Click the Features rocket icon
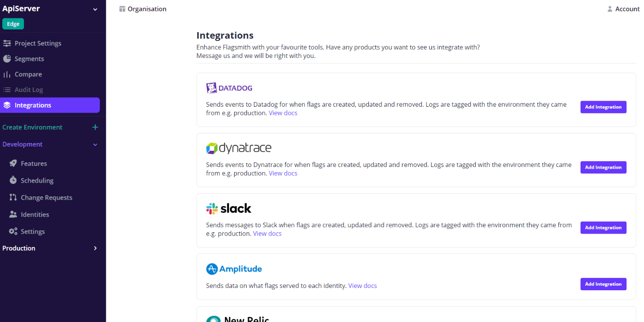 13,163
